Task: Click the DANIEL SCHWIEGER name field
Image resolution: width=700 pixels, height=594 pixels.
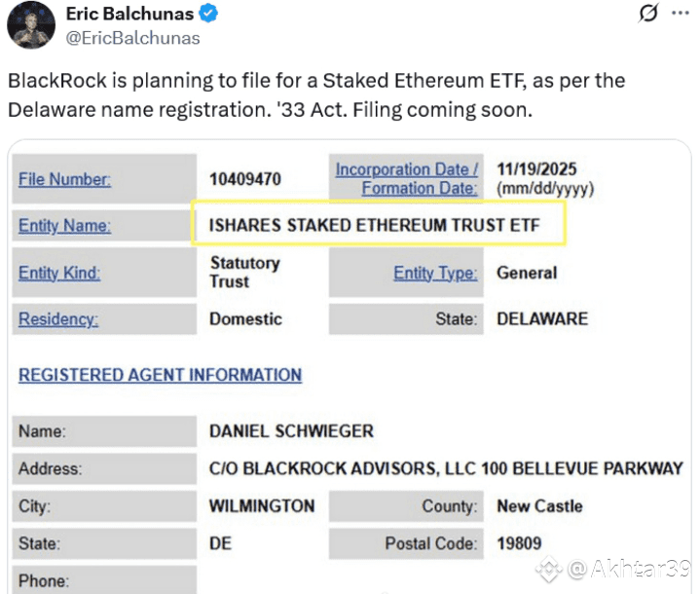Action: coord(291,430)
